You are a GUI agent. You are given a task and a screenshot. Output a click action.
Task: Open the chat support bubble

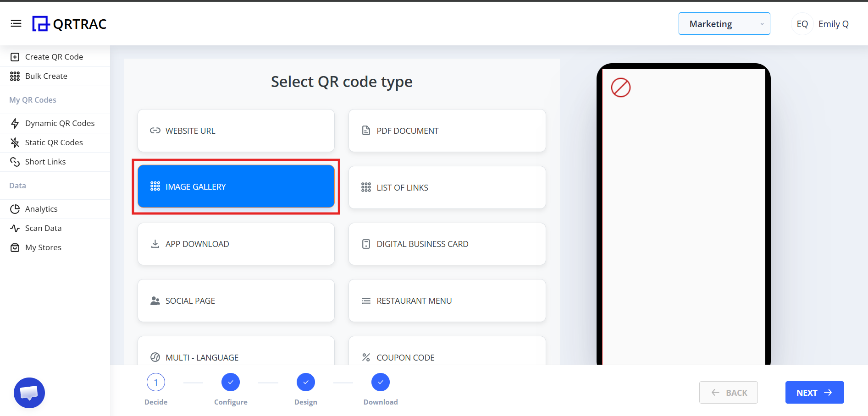29,393
